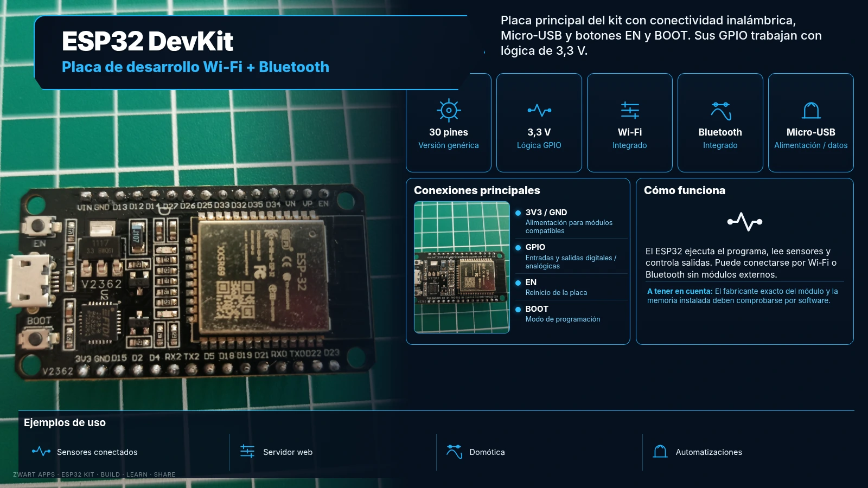Click the Domótica label
This screenshot has height=488, width=868.
click(x=487, y=452)
